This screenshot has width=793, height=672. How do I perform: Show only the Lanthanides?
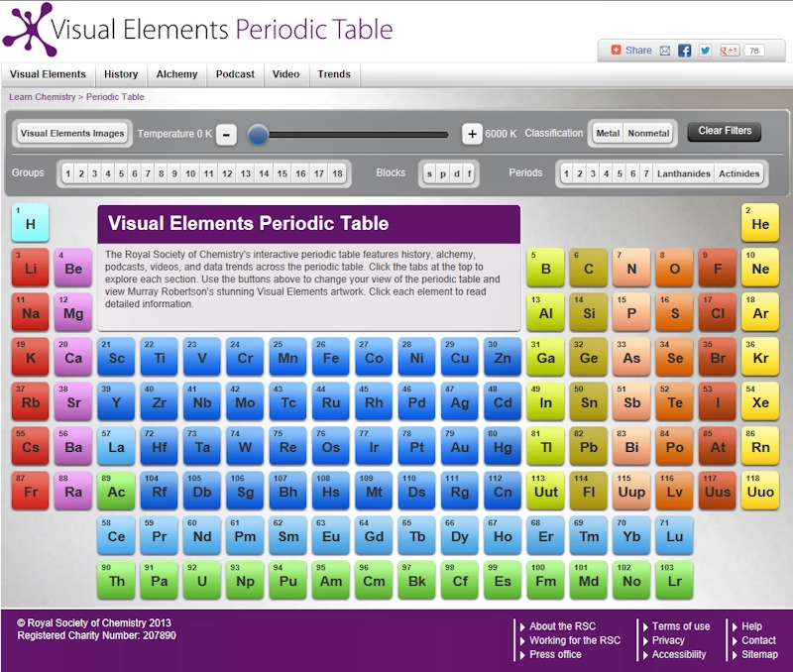[x=684, y=173]
